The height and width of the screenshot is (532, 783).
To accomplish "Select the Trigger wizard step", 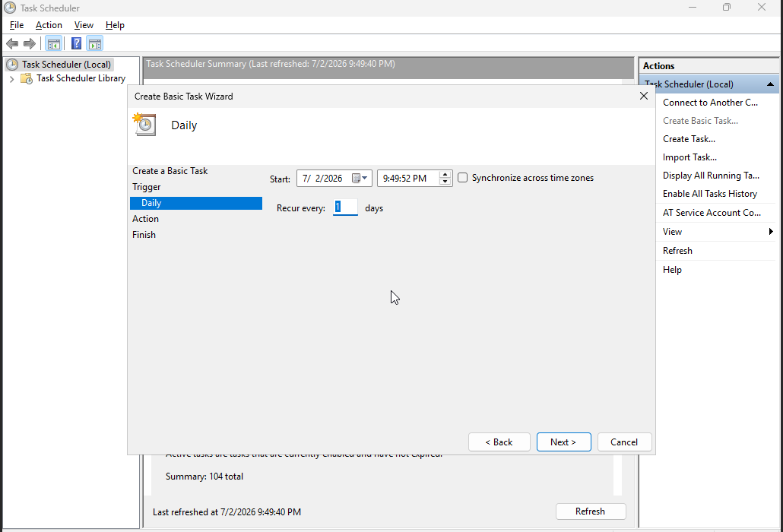I will pos(146,187).
